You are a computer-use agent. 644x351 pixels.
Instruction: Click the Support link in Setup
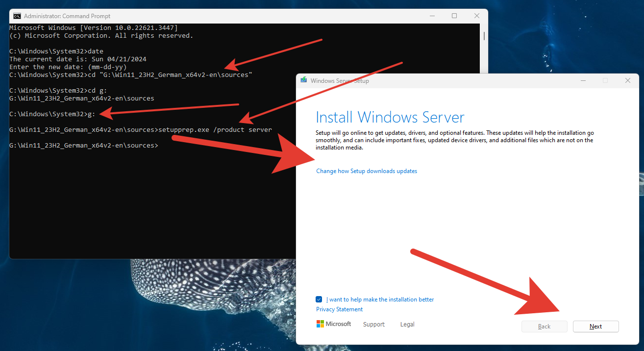374,324
